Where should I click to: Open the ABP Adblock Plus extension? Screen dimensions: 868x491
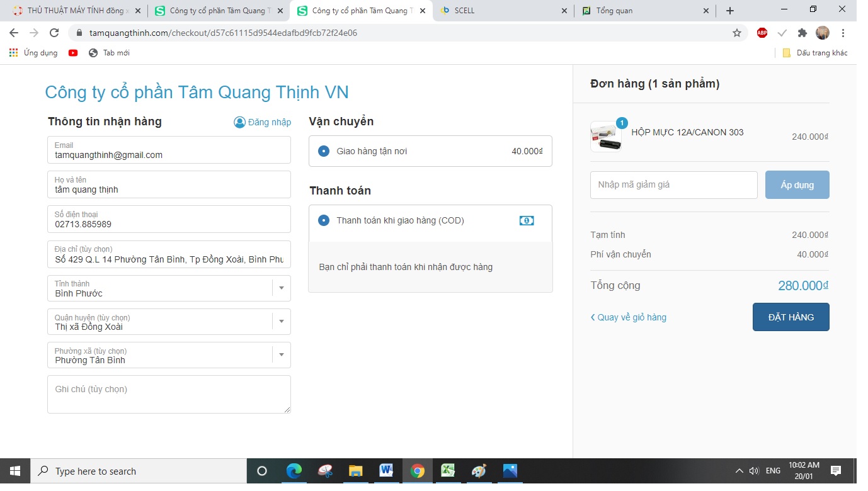pos(762,33)
